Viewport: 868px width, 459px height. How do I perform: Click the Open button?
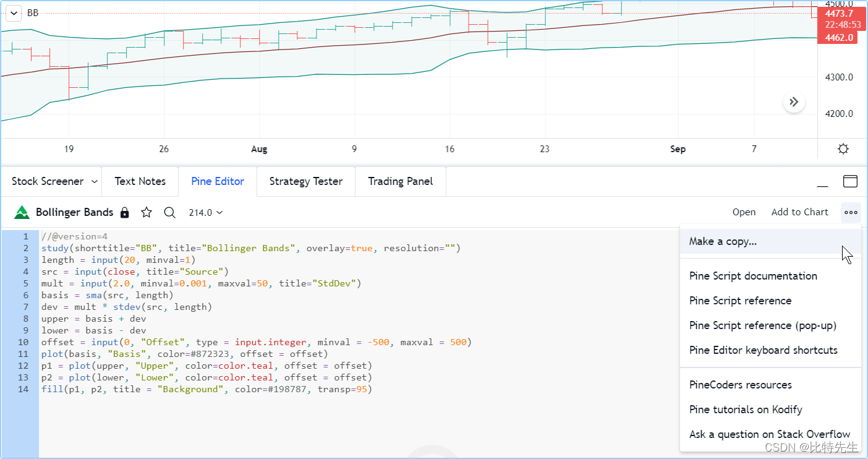pyautogui.click(x=744, y=212)
